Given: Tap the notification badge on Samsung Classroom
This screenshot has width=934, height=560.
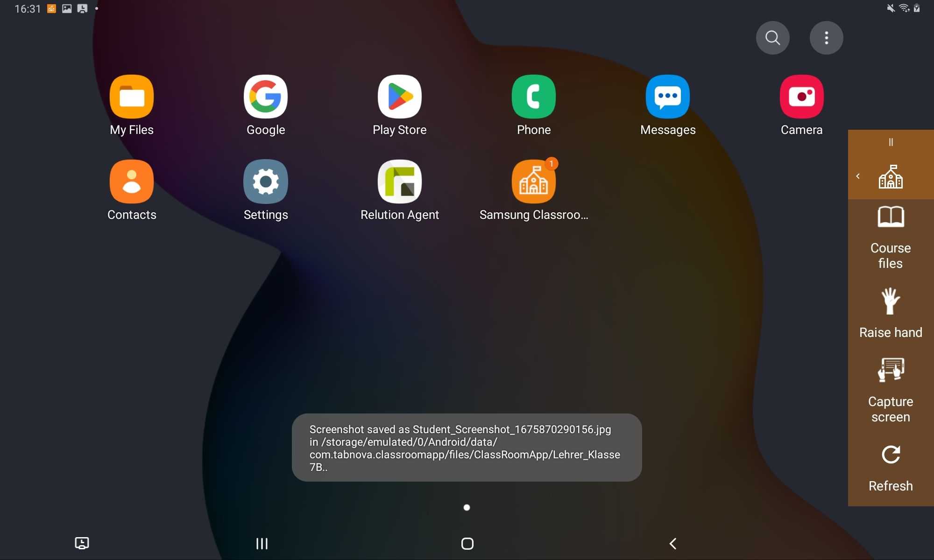Looking at the screenshot, I should tap(552, 164).
